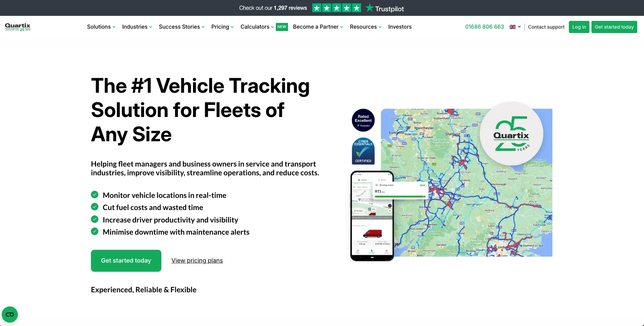
Task: Expand the Calculators menu chevron
Action: [272, 27]
